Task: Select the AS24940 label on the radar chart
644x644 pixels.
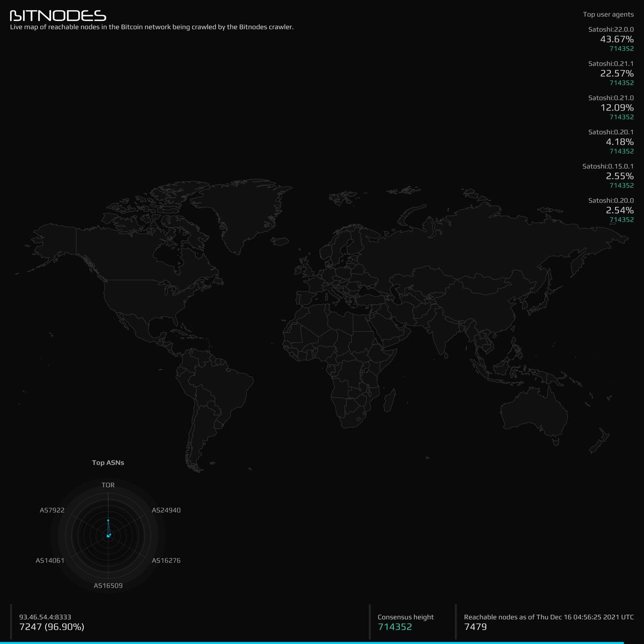Action: (x=167, y=510)
